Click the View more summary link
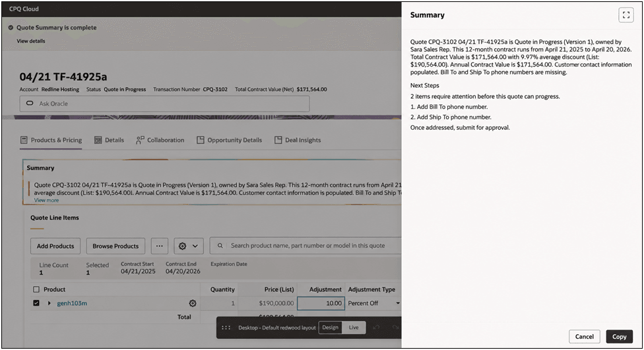The width and height of the screenshot is (644, 350). pyautogui.click(x=46, y=200)
